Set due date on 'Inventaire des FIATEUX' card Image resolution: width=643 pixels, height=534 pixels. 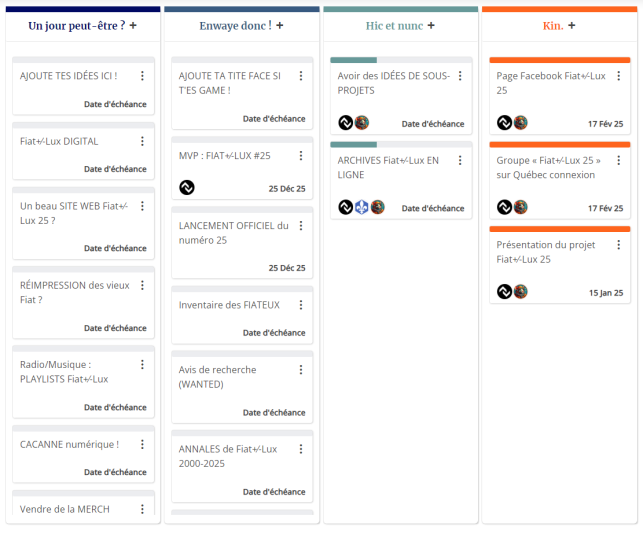pos(274,333)
